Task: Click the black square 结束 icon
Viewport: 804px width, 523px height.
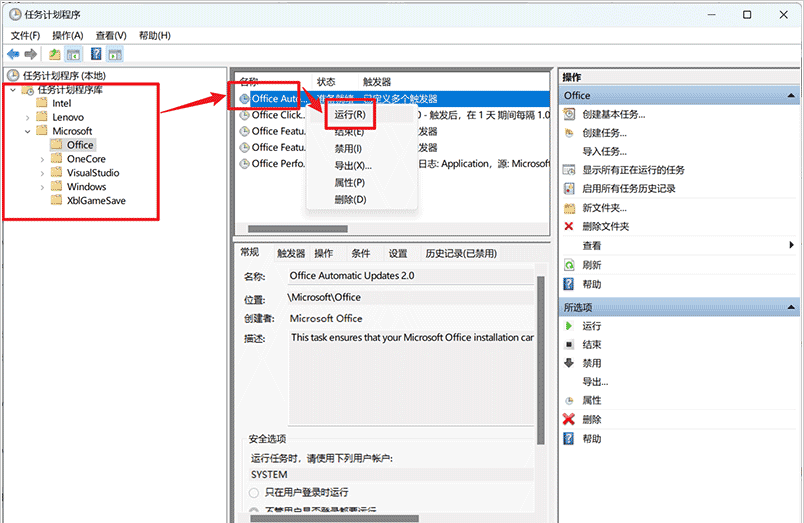Action: [569, 344]
